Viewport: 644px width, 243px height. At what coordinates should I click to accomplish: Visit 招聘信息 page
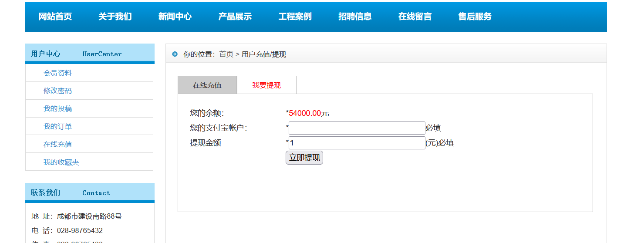tap(355, 17)
